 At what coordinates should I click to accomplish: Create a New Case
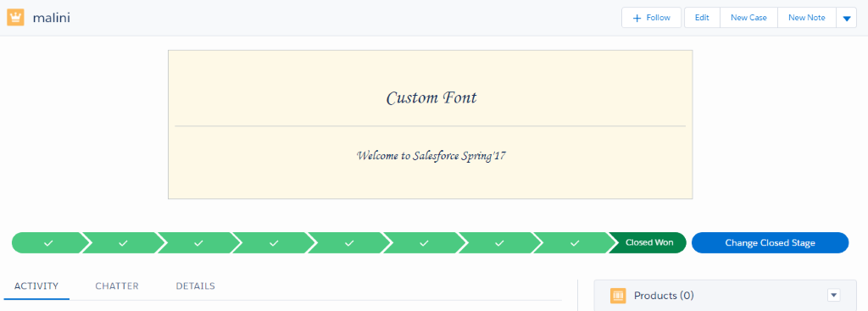[x=748, y=18]
